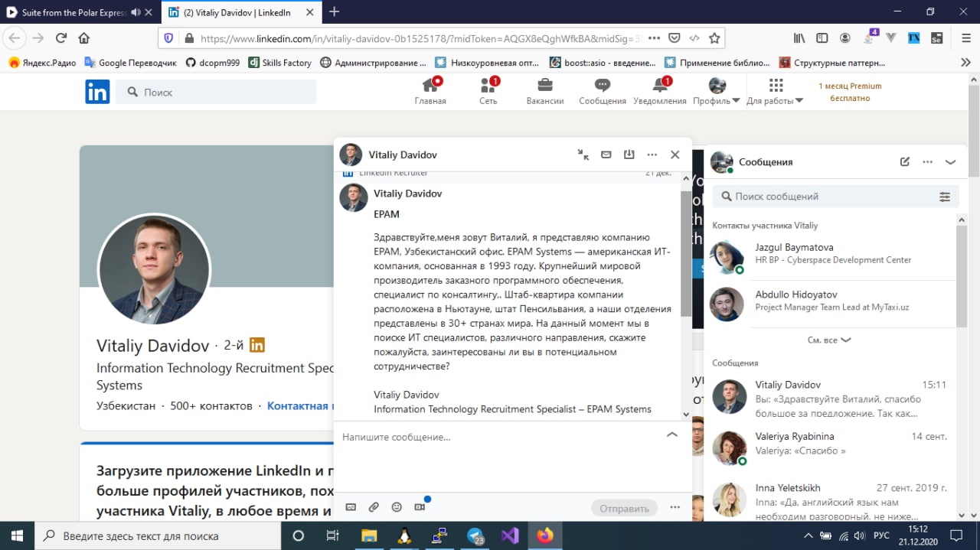Open the Inna Yeletskikh conversation

[831, 500]
